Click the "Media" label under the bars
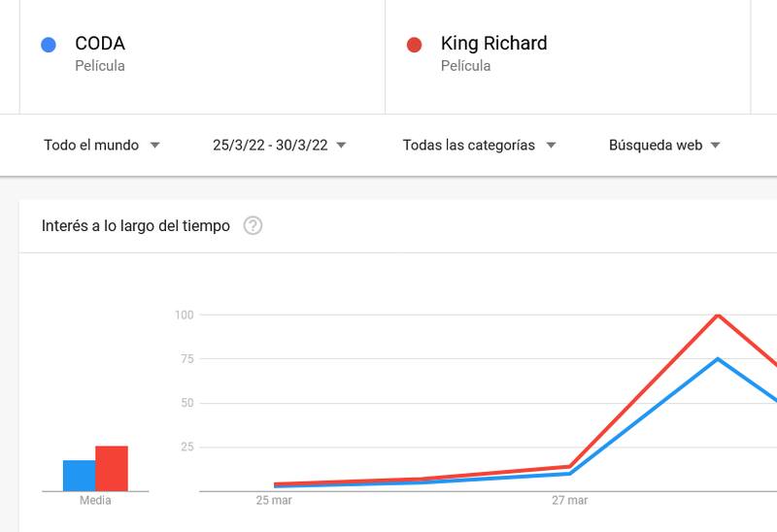This screenshot has width=777, height=532. click(x=95, y=501)
